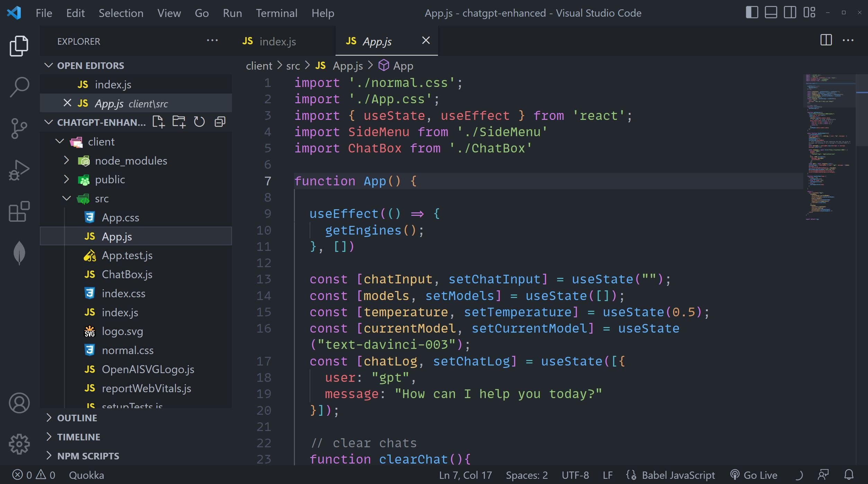
Task: Toggle the bottom panel visibility
Action: pos(771,13)
